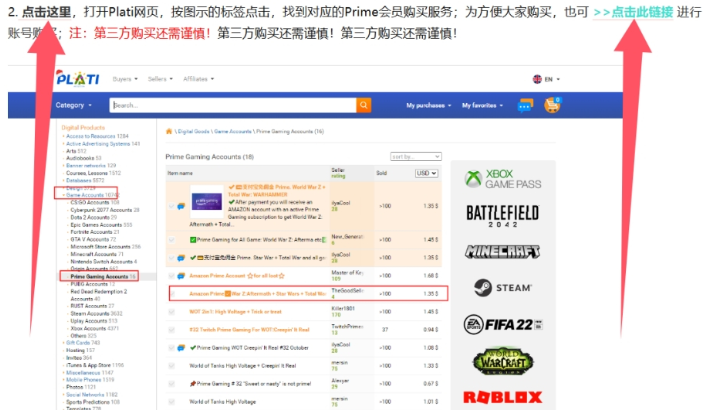Open the #32 Twitch Prime Gaming For WOT listing
This screenshot has width=705, height=410.
[x=249, y=330]
